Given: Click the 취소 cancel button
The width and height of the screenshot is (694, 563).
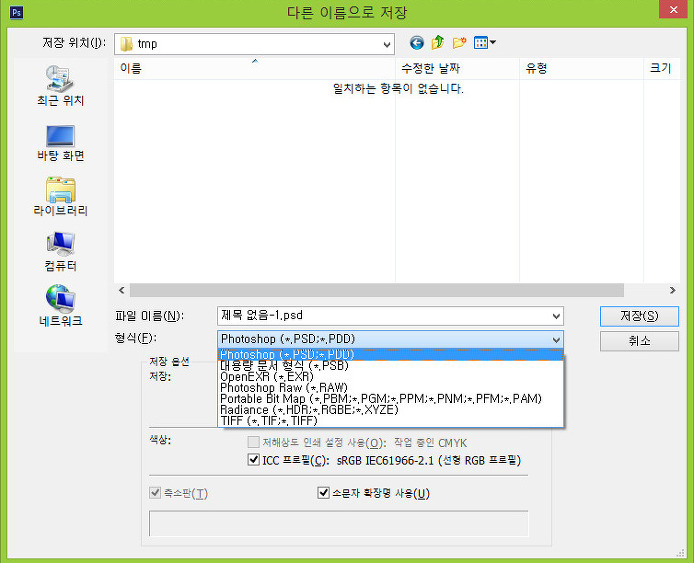Looking at the screenshot, I should tap(639, 341).
